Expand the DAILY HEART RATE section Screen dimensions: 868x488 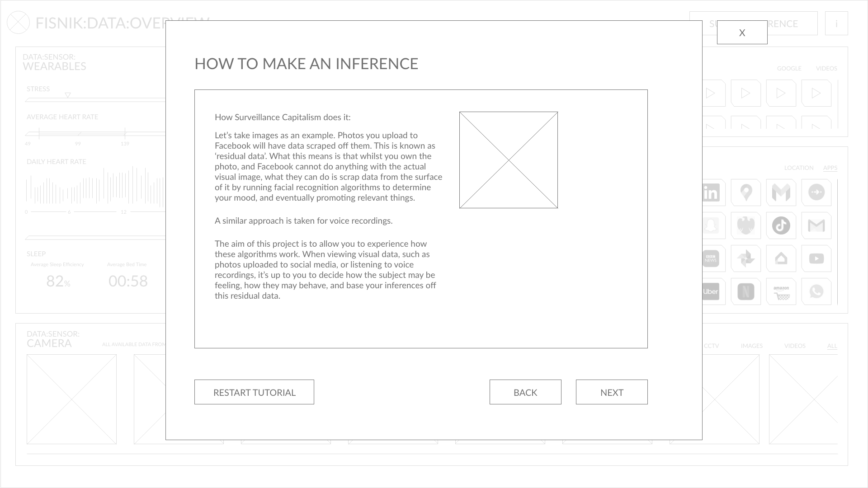click(x=56, y=161)
